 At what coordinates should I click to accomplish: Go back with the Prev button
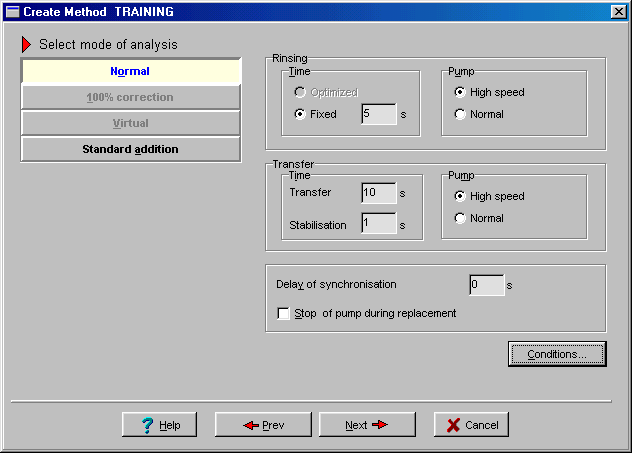tap(263, 424)
